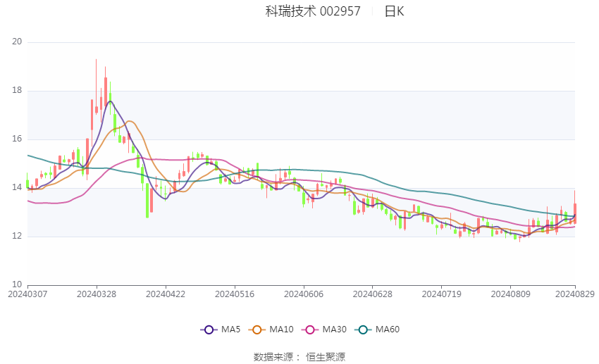Click the y-axis value 18
The width and height of the screenshot is (599, 364).
pos(17,90)
